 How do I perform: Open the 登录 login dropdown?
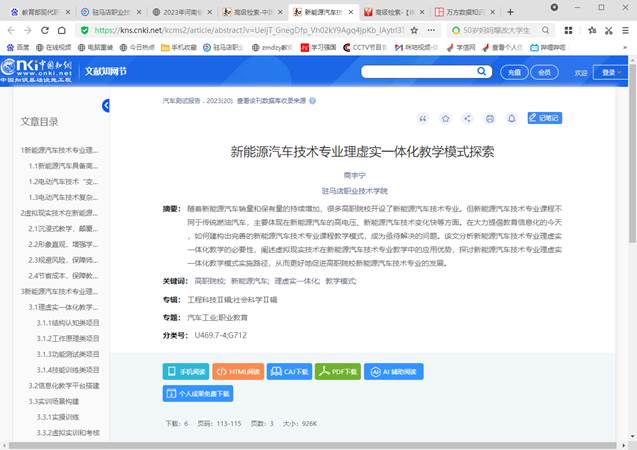point(611,72)
